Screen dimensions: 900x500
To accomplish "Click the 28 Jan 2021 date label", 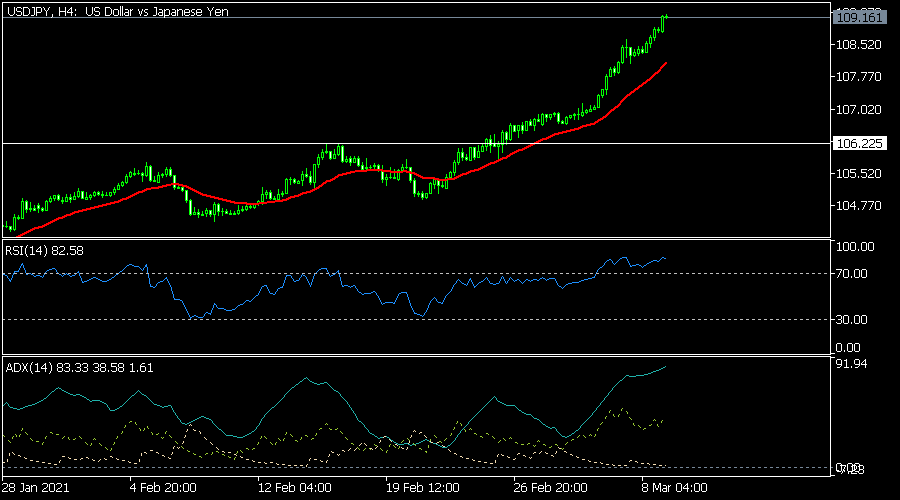I will tap(35, 488).
